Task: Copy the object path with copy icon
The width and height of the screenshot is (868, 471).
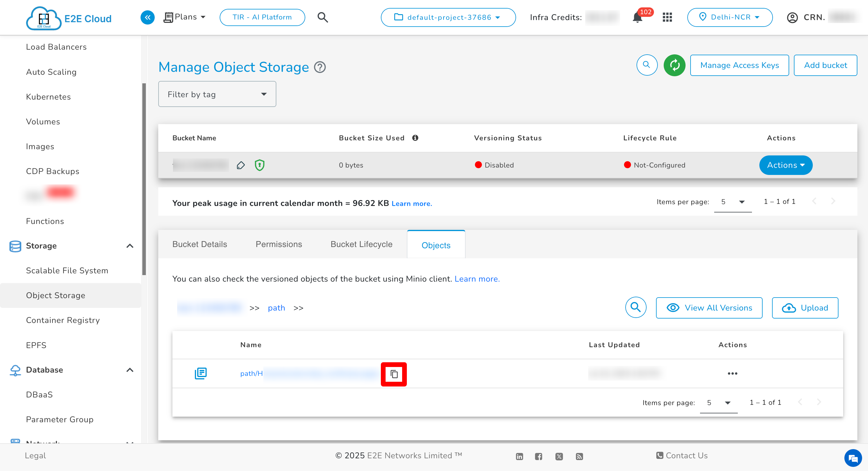Action: click(394, 374)
